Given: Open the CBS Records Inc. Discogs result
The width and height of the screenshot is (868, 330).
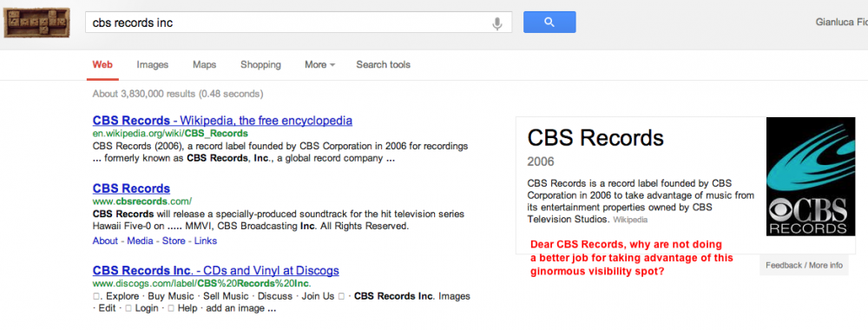Looking at the screenshot, I should (216, 271).
